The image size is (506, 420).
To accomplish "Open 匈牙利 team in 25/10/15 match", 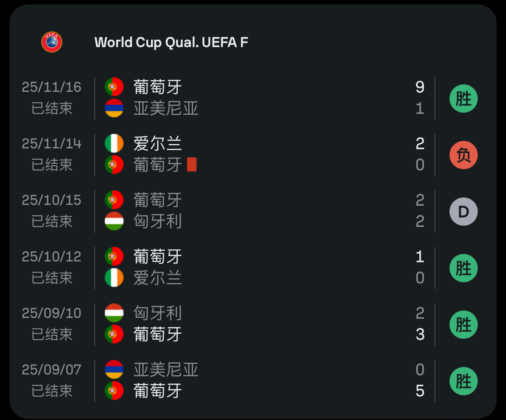I will [158, 221].
